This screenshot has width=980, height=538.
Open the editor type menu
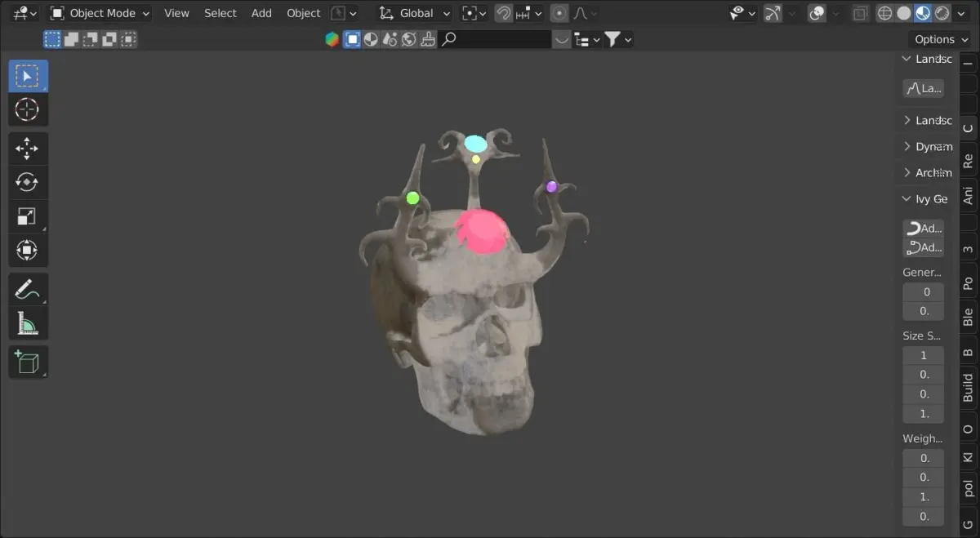(24, 13)
